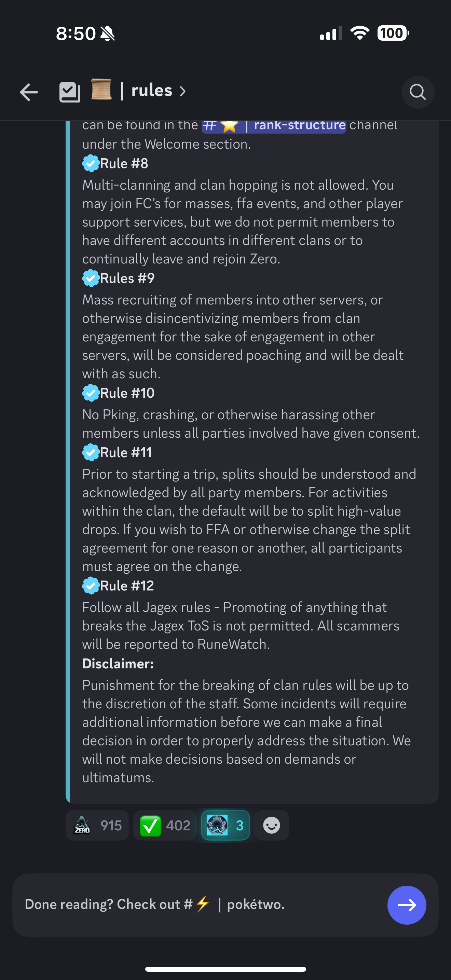
Task: Remove the hooded figure reaction with 3
Action: tap(225, 825)
